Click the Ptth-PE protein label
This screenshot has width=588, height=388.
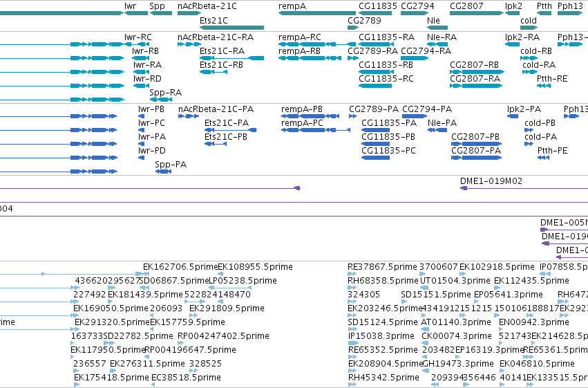[552, 151]
